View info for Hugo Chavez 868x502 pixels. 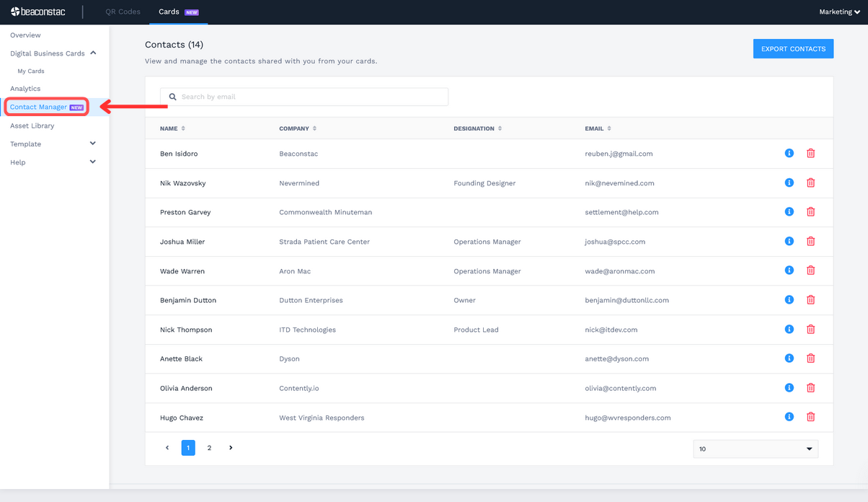coord(789,416)
